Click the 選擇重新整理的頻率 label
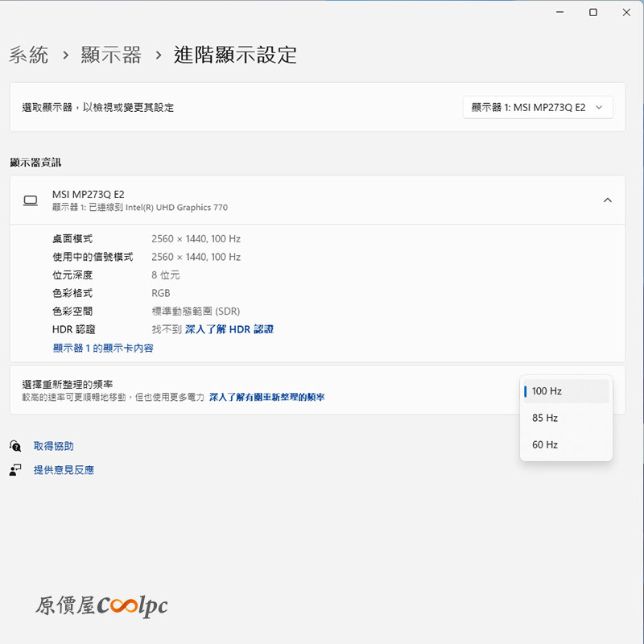This screenshot has height=644, width=644. 68,385
